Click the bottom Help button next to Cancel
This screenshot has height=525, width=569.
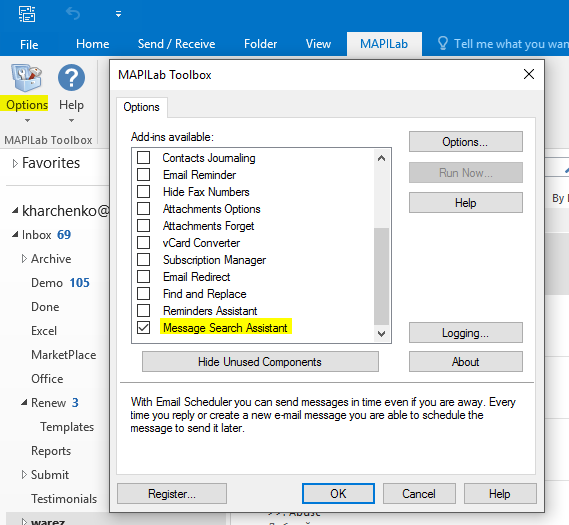coord(500,493)
